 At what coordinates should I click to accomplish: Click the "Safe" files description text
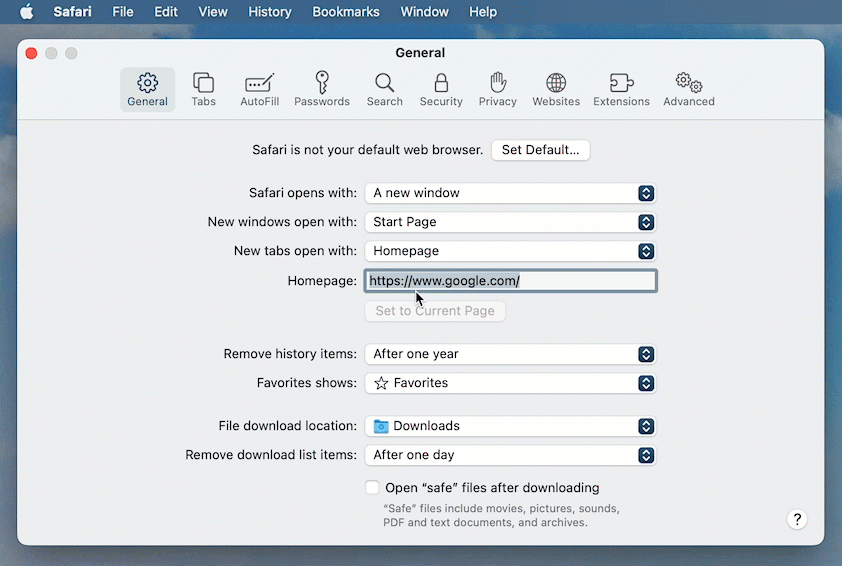(x=501, y=516)
